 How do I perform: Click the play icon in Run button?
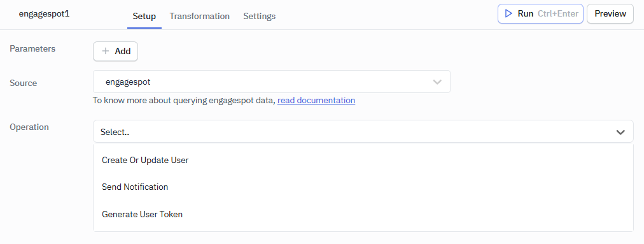[x=508, y=14]
